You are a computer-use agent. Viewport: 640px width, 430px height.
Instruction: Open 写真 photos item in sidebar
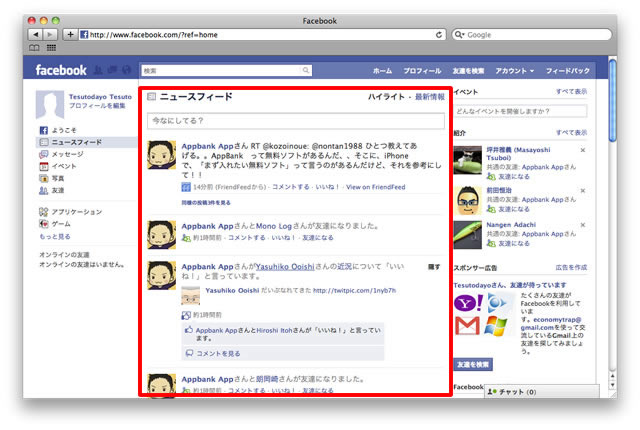[x=51, y=178]
